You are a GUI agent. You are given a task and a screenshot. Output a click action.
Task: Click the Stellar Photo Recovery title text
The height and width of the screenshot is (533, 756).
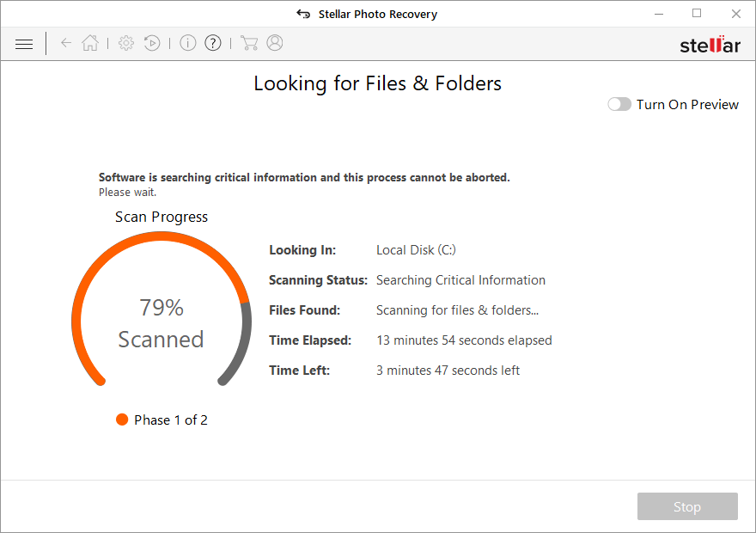click(379, 13)
